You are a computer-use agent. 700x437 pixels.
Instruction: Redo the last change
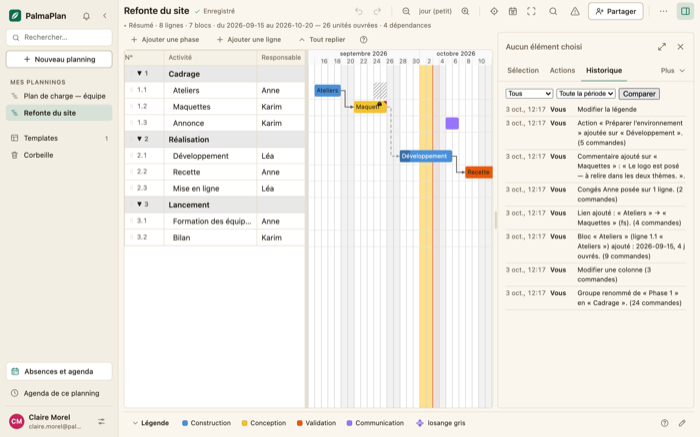(377, 11)
